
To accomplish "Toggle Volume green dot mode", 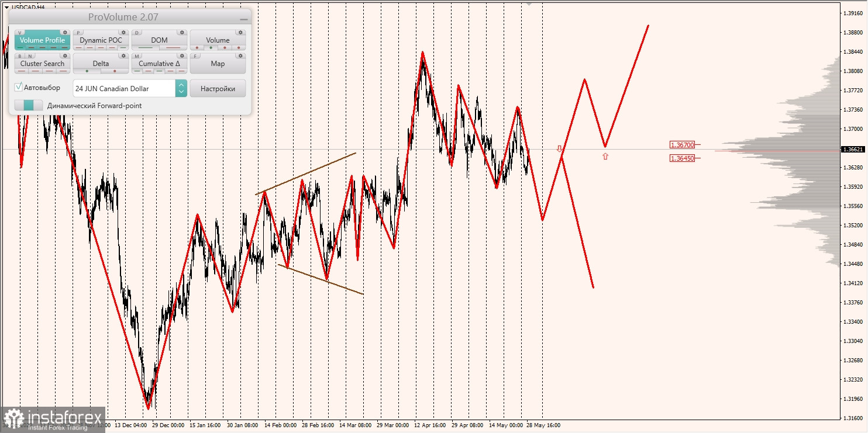I will click(x=211, y=47).
